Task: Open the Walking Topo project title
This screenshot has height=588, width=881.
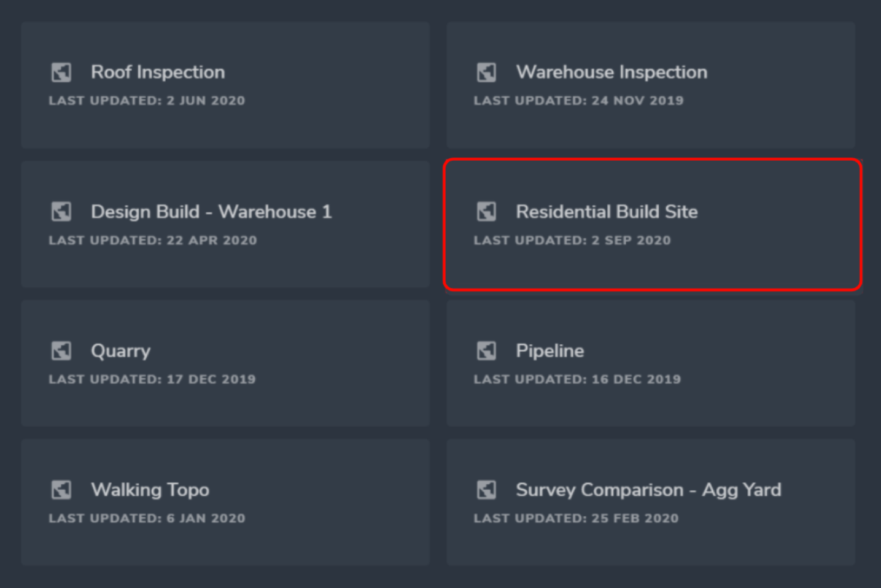Action: (x=150, y=490)
